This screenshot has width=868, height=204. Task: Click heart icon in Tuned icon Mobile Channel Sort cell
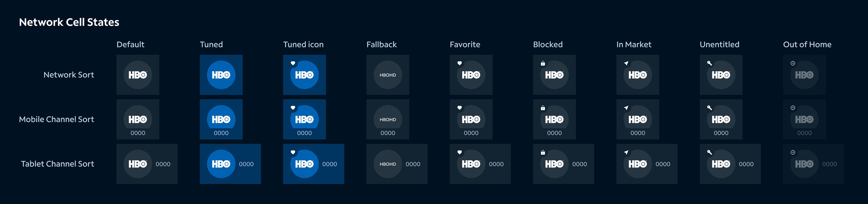tap(293, 108)
